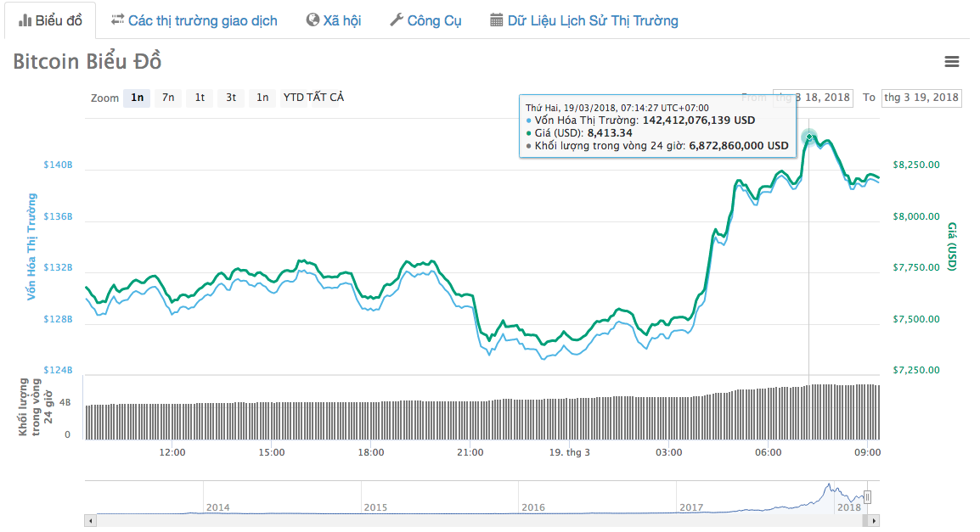This screenshot has width=980, height=532.
Task: Click the Bitcoin Biểu Đồ heading
Action: tap(87, 61)
